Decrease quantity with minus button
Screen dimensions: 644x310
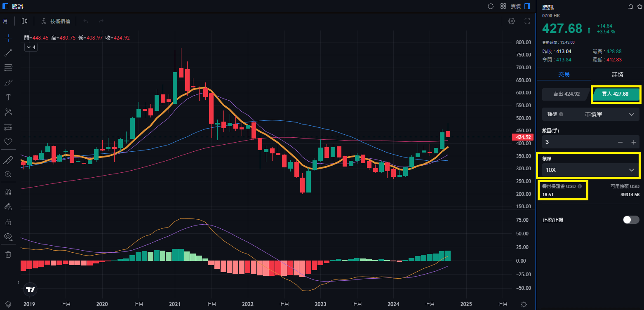click(620, 142)
